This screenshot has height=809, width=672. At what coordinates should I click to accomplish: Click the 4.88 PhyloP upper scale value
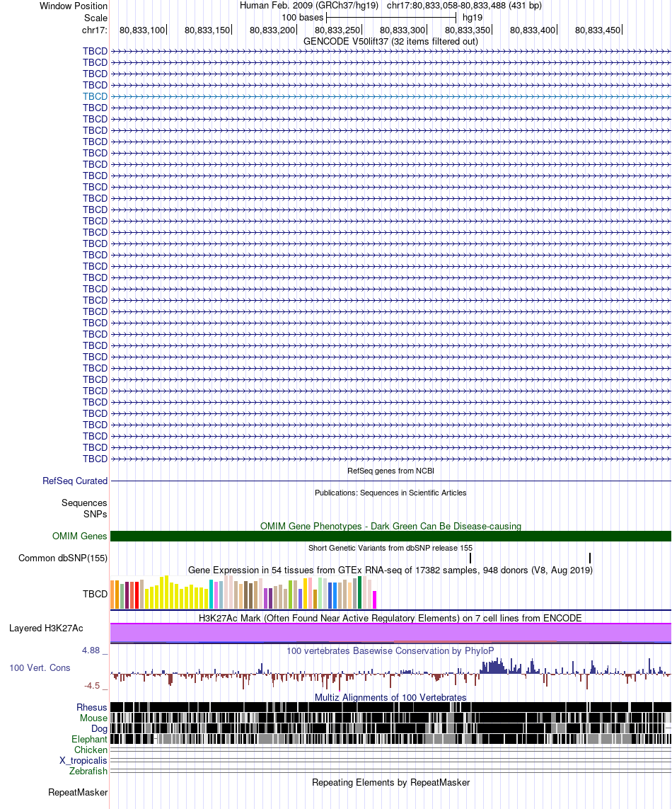91,650
